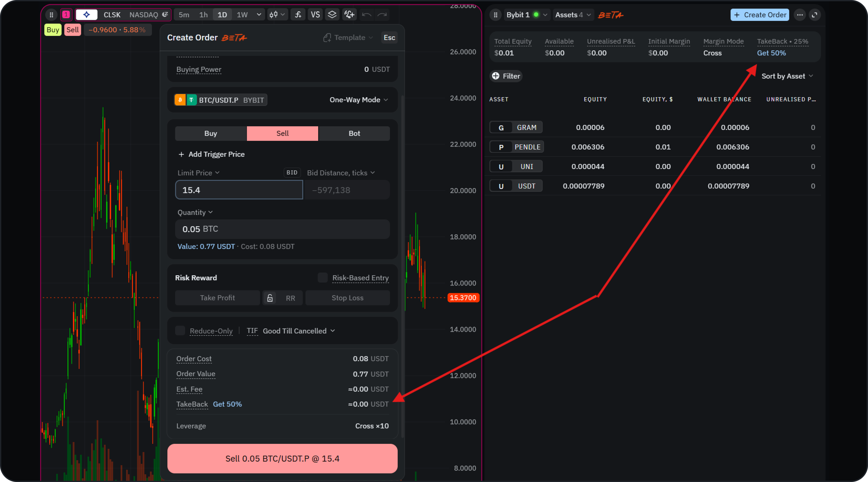868x482 pixels.
Task: Click the CLSK symbol logo icon
Action: [x=87, y=15]
